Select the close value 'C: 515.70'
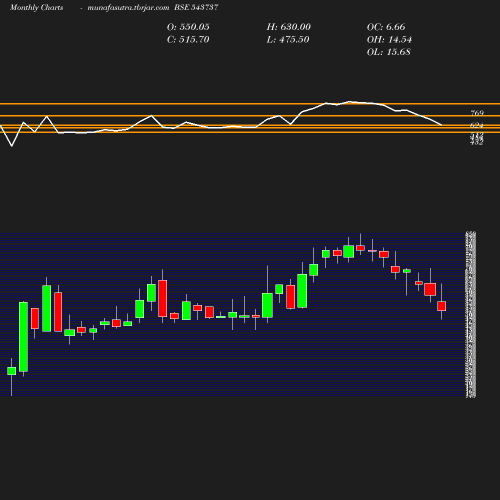 (188, 39)
